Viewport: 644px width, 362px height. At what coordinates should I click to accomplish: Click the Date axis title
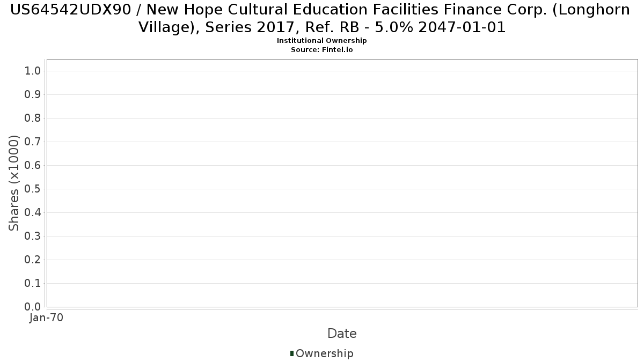pyautogui.click(x=342, y=334)
